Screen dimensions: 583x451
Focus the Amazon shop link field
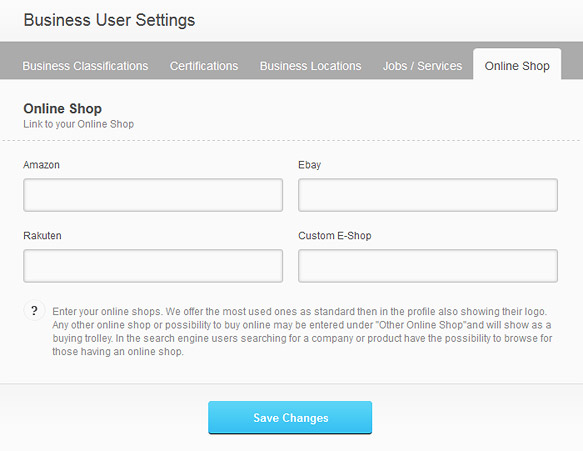pyautogui.click(x=153, y=195)
